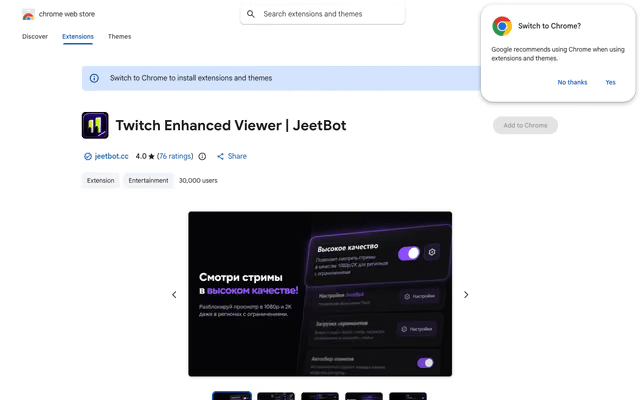Show previous screenshot with left arrow

tap(174, 295)
